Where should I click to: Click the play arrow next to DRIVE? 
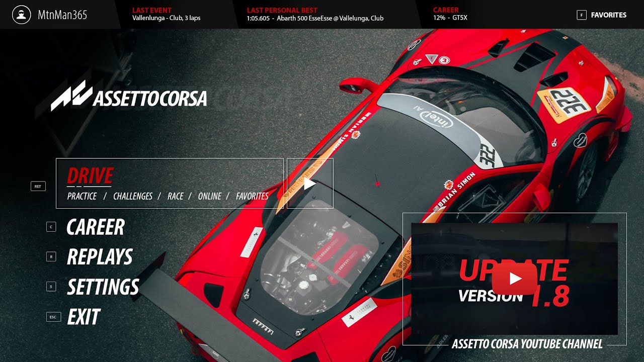pos(310,184)
